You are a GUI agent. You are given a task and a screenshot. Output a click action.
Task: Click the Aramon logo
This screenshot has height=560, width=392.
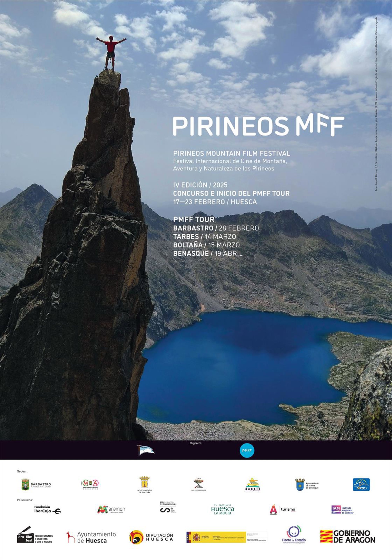tap(111, 510)
